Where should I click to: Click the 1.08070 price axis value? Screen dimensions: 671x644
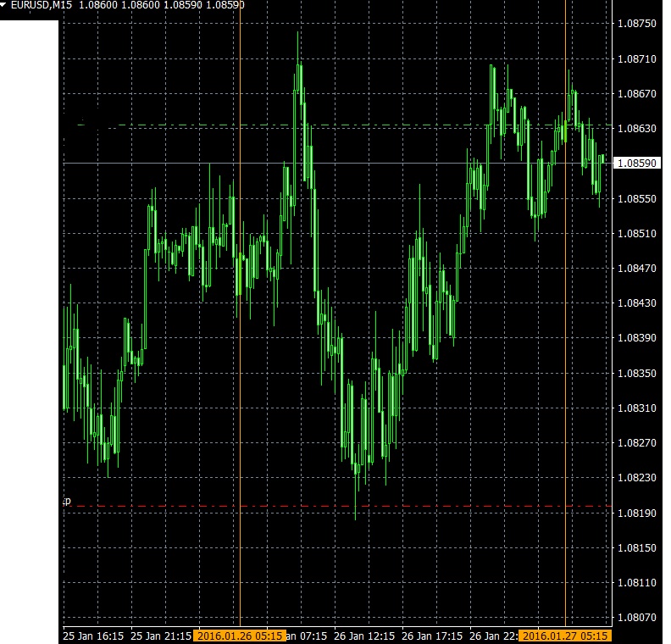coord(637,618)
